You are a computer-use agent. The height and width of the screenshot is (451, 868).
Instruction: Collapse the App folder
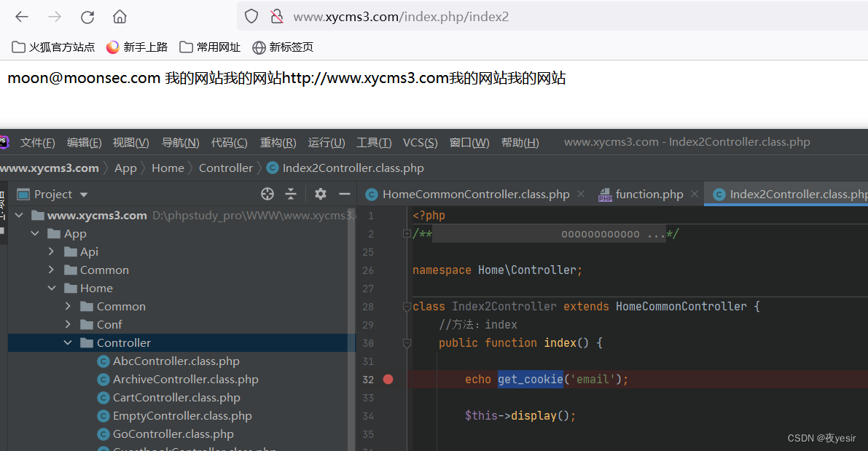coord(36,234)
